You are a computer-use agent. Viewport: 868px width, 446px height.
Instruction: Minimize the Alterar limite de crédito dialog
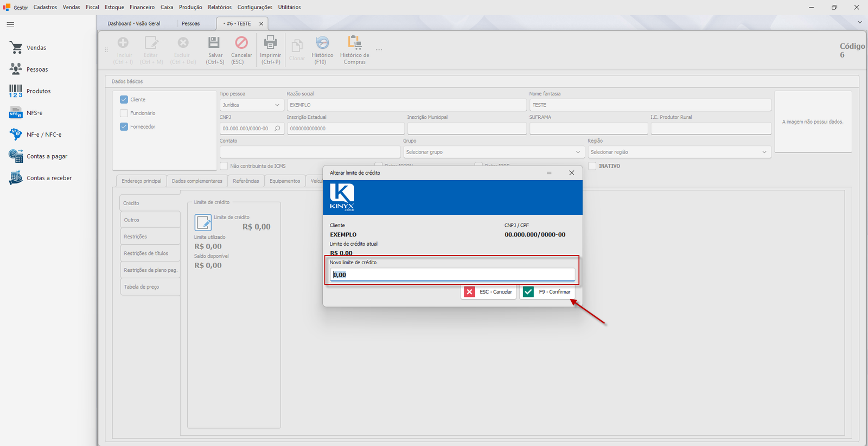[x=549, y=173]
